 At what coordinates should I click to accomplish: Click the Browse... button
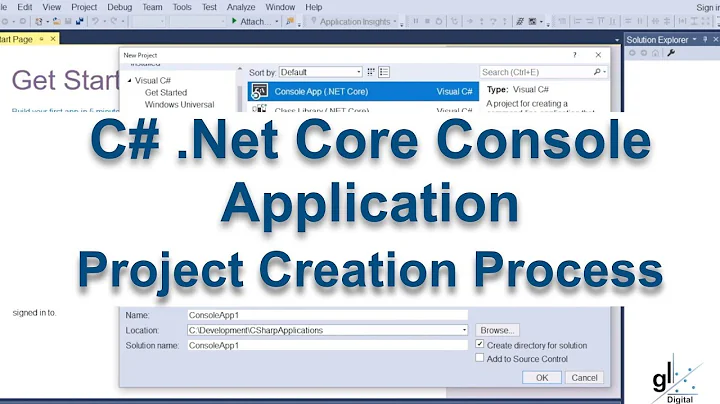point(497,330)
